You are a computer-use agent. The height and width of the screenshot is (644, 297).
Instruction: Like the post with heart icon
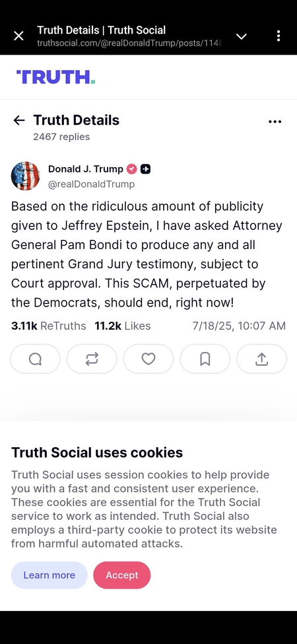point(148,359)
